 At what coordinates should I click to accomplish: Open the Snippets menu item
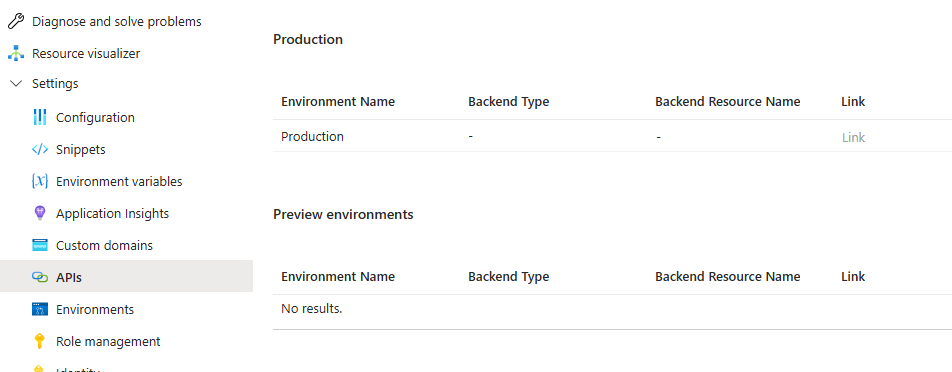(x=81, y=149)
